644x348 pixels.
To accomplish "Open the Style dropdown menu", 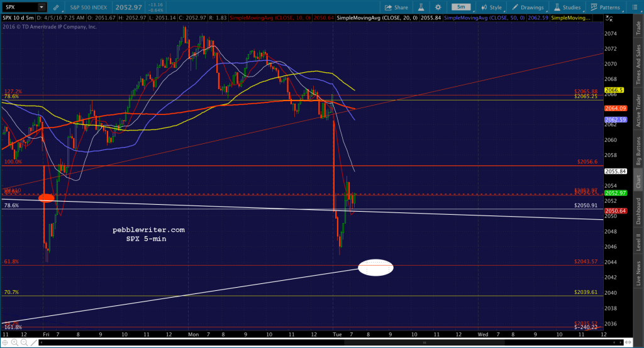I will 492,8.
